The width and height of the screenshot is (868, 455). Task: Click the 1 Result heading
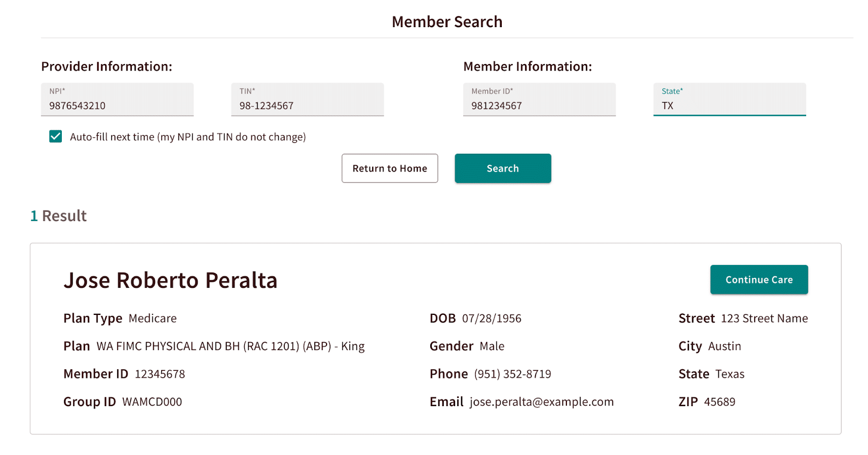point(59,216)
